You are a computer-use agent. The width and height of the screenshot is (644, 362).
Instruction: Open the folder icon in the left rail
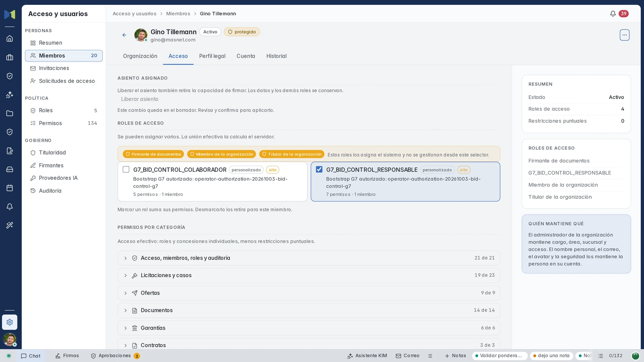[10, 113]
